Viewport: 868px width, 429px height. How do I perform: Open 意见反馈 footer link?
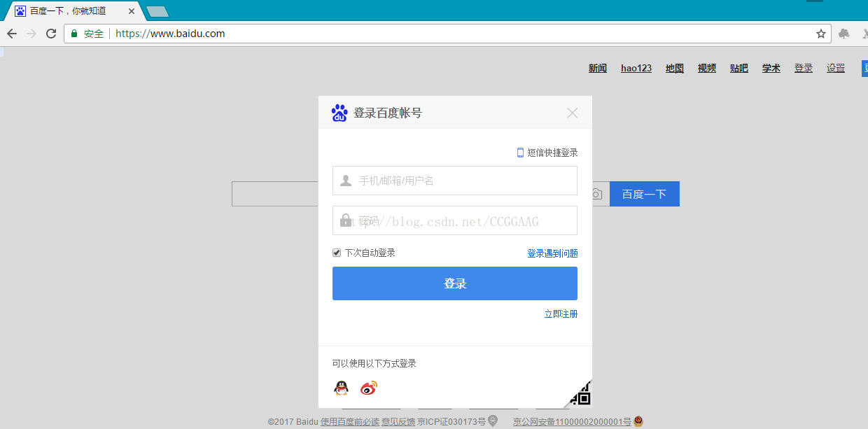(398, 421)
